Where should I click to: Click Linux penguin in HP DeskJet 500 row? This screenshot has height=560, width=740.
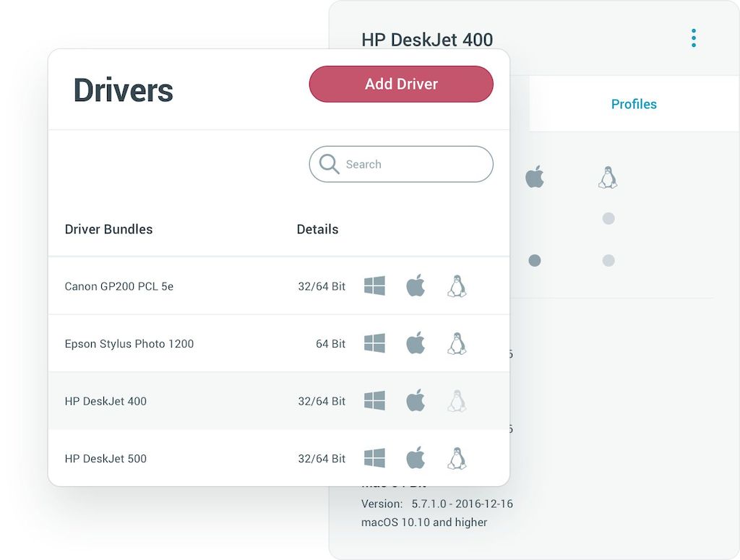click(x=457, y=458)
